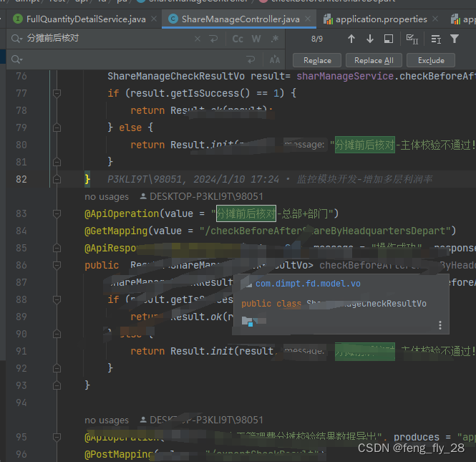Close the ShareManageController.java tab
This screenshot has height=462, width=476.
[308, 19]
